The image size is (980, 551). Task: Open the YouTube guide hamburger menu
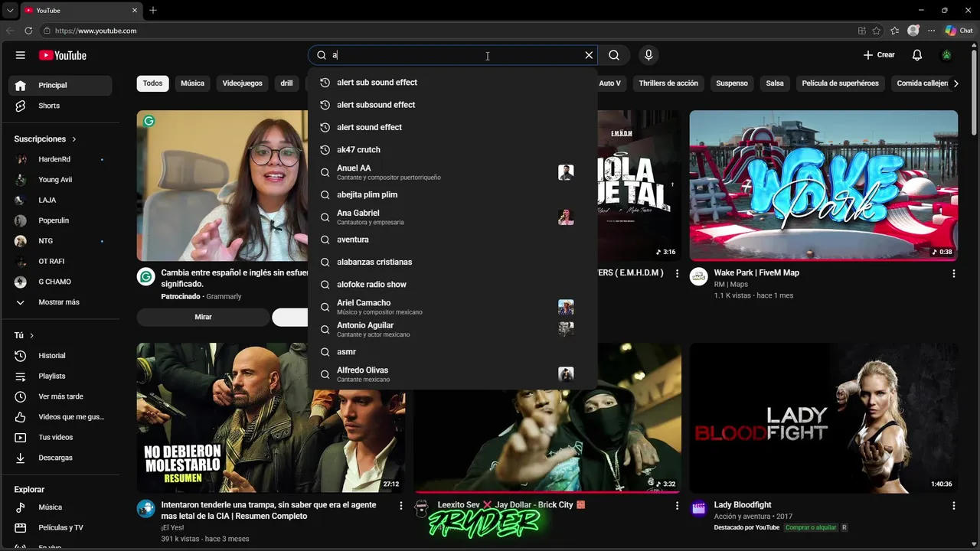click(x=21, y=55)
